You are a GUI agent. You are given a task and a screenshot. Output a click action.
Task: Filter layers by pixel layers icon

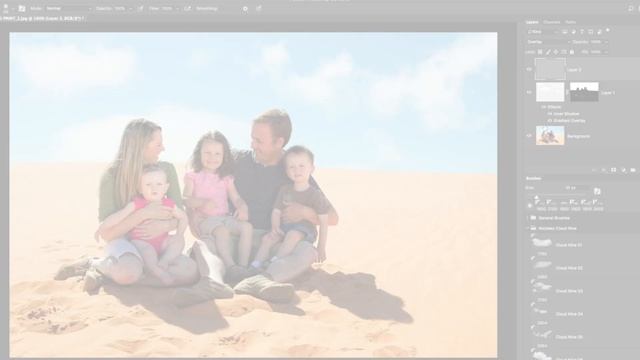tap(565, 31)
